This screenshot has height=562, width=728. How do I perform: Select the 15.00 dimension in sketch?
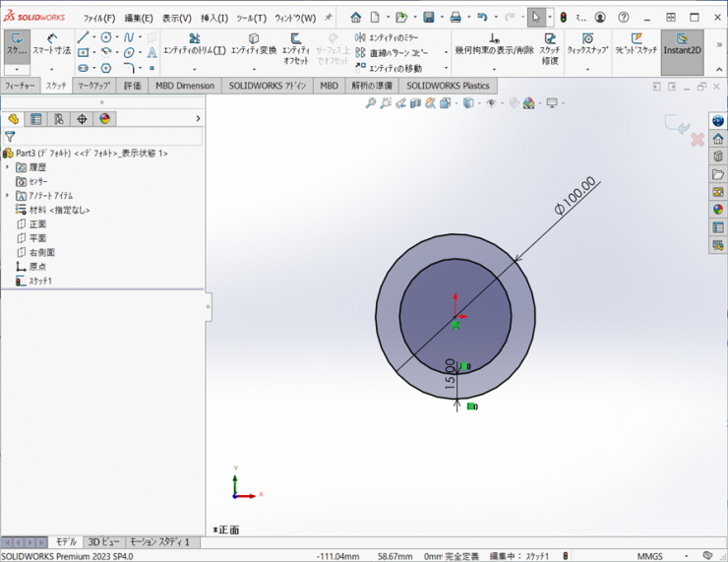[451, 375]
